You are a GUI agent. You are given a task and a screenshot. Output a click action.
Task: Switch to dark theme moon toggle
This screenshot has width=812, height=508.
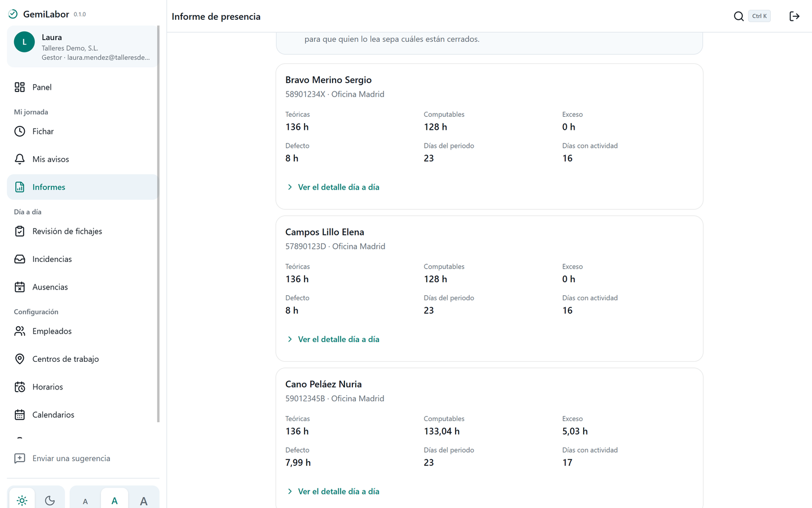click(x=50, y=500)
